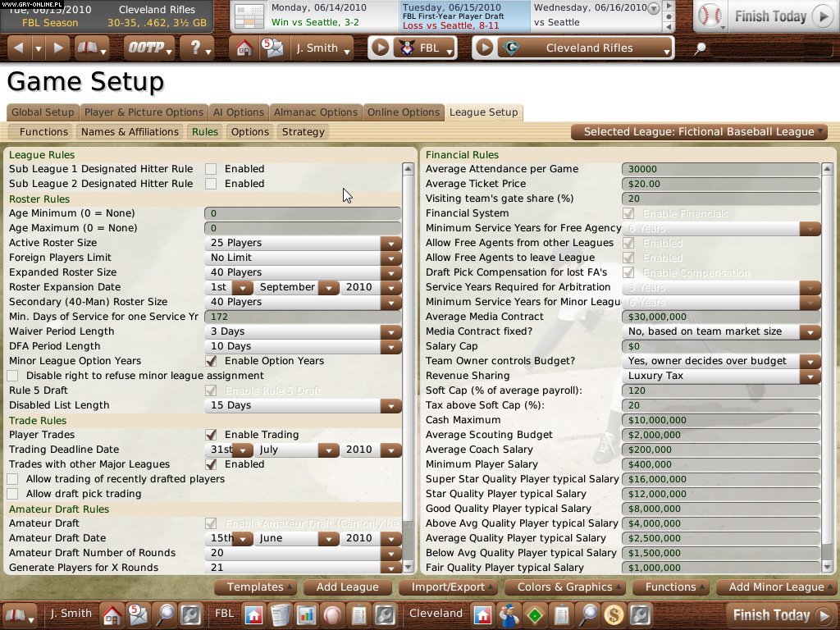Open the Revenue Sharing dropdown

(810, 375)
